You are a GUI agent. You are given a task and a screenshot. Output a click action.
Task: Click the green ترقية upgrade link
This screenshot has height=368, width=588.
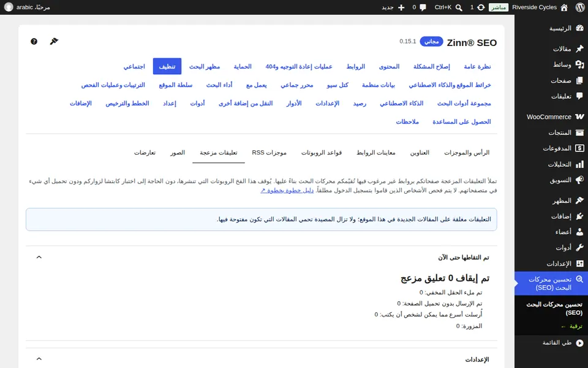coord(572,326)
